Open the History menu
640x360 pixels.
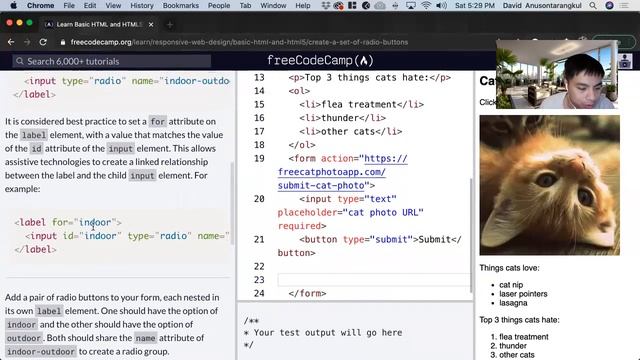142,5
